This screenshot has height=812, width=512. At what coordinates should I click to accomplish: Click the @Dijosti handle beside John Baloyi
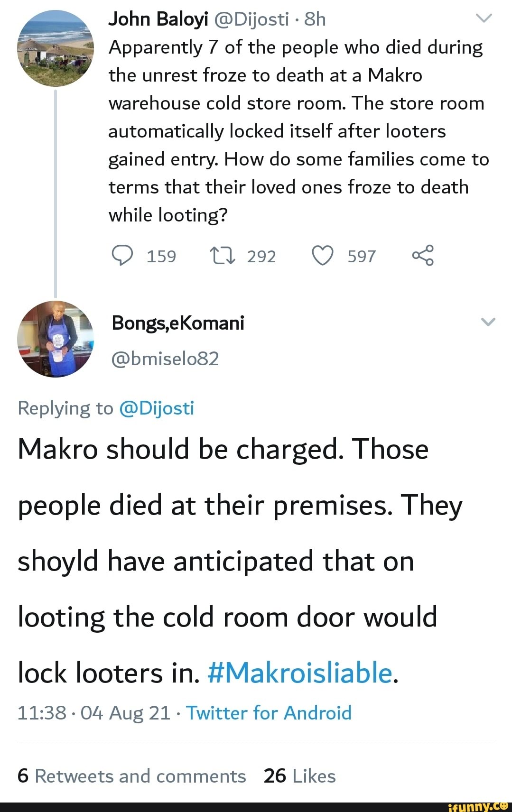[x=251, y=19]
